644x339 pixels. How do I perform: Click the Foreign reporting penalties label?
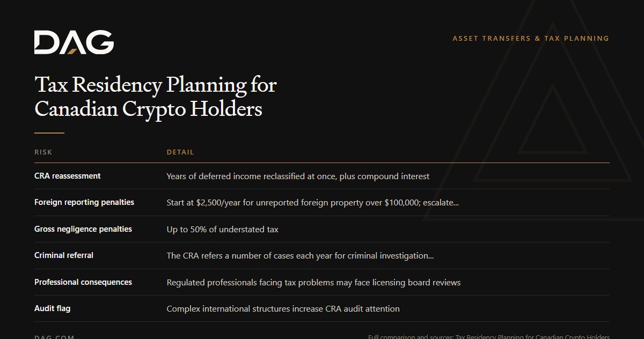point(84,202)
